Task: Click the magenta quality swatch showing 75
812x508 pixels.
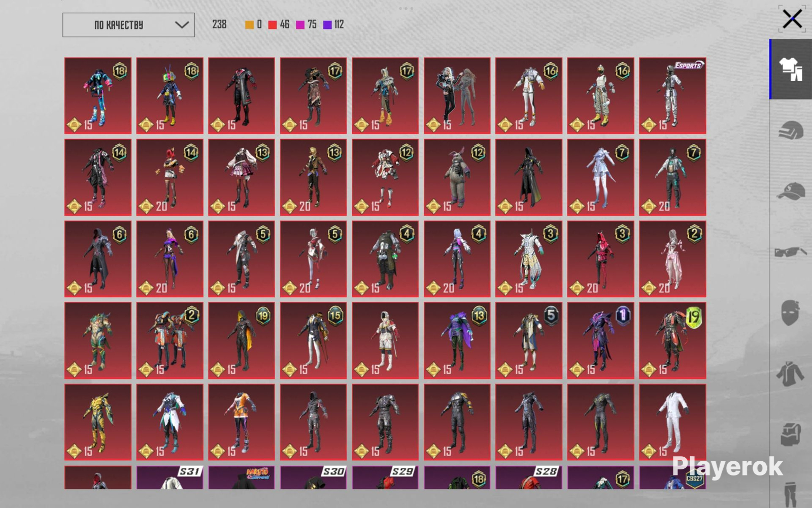Action: point(300,25)
